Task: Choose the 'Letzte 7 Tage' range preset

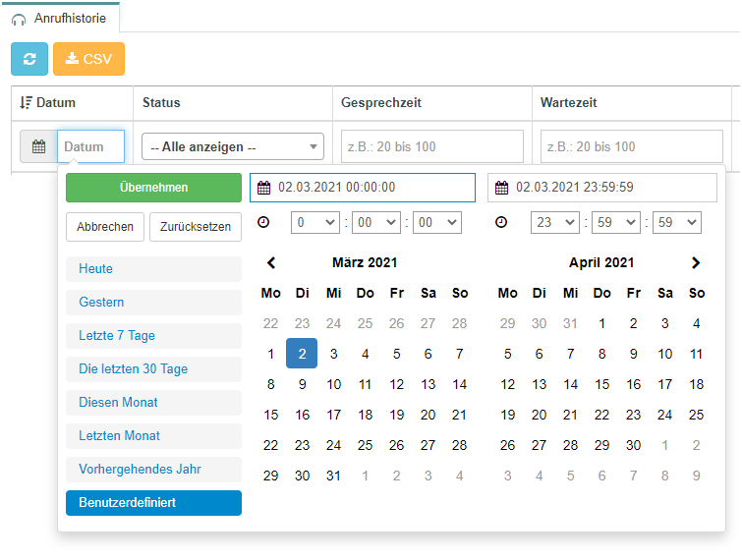Action: (x=153, y=336)
